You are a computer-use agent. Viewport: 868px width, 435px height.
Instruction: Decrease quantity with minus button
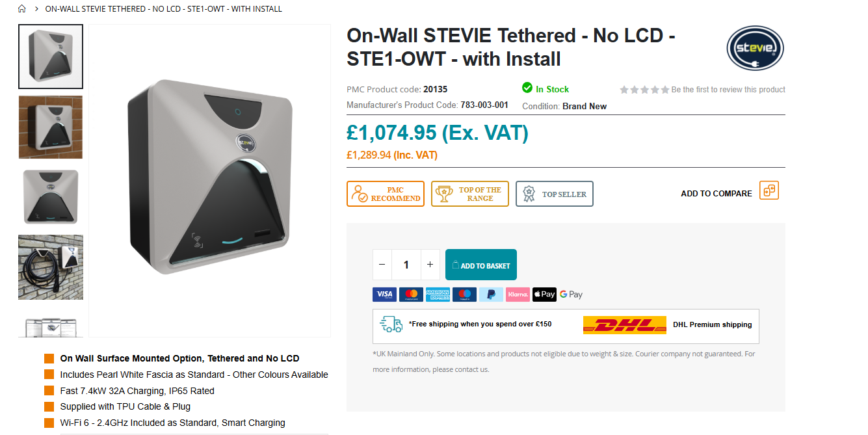tap(382, 265)
